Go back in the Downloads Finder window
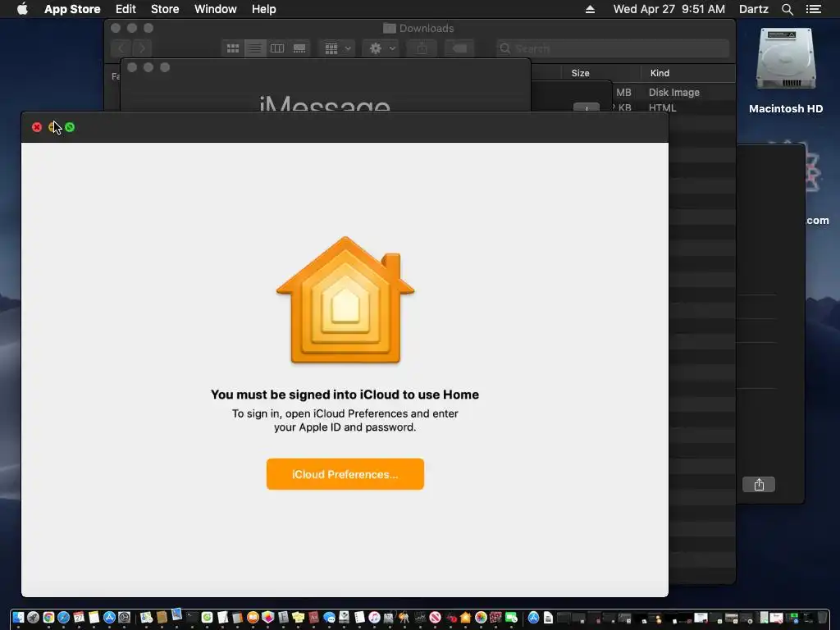Image resolution: width=840 pixels, height=630 pixels. tap(121, 48)
